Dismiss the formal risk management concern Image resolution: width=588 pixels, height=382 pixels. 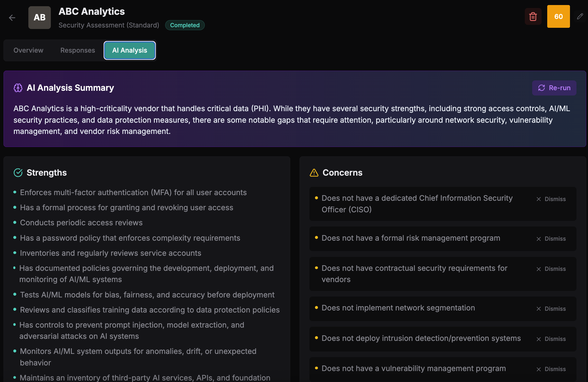551,239
